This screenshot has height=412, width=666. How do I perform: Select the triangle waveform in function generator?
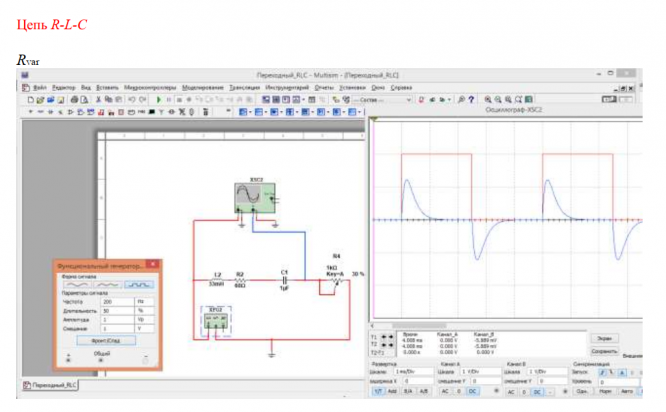pyautogui.click(x=106, y=285)
